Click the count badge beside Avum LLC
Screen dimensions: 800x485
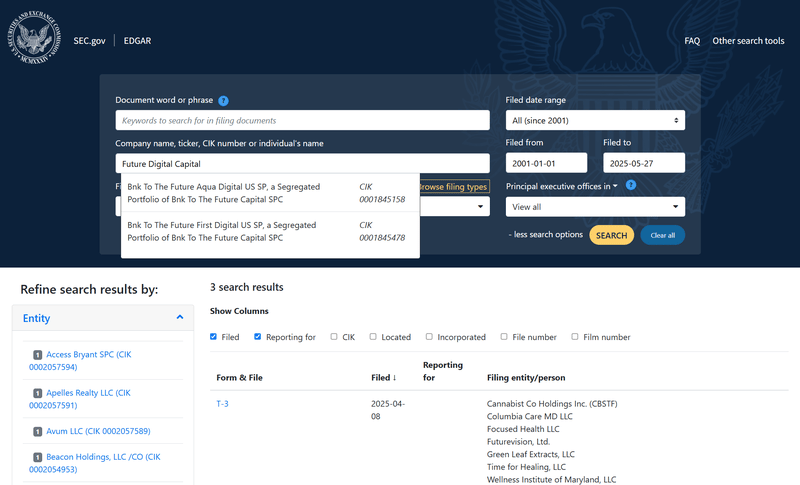[x=37, y=431]
